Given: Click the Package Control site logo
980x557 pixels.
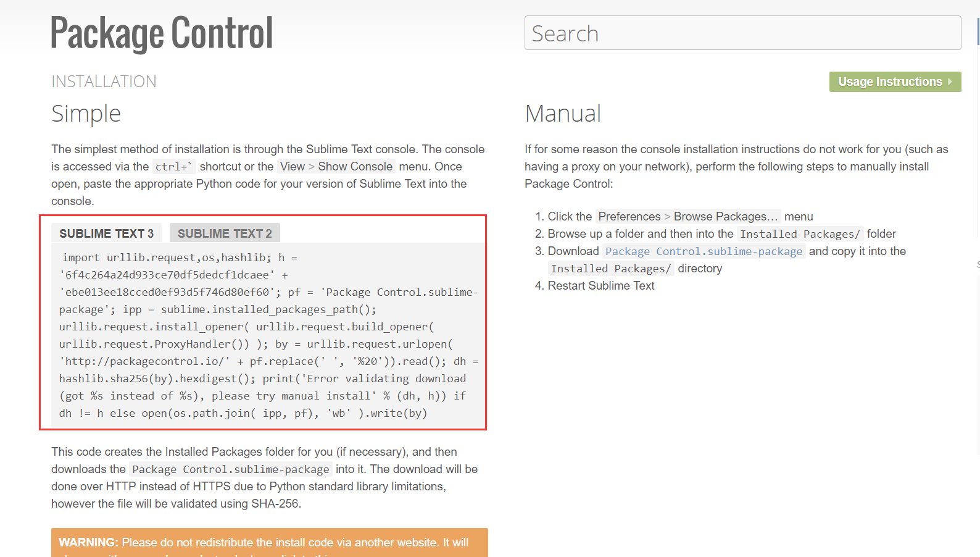Looking at the screenshot, I should click(x=162, y=33).
